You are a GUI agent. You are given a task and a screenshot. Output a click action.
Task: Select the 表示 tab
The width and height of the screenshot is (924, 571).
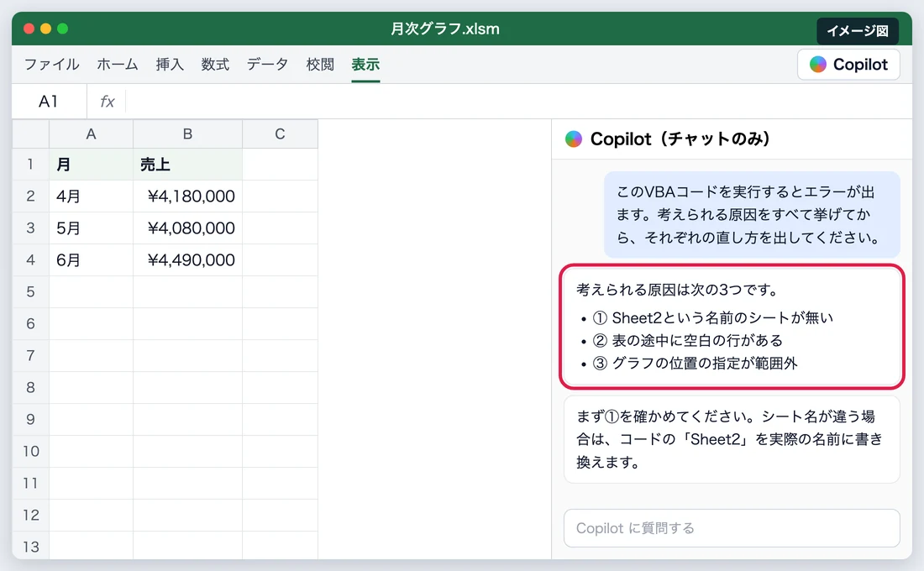365,64
